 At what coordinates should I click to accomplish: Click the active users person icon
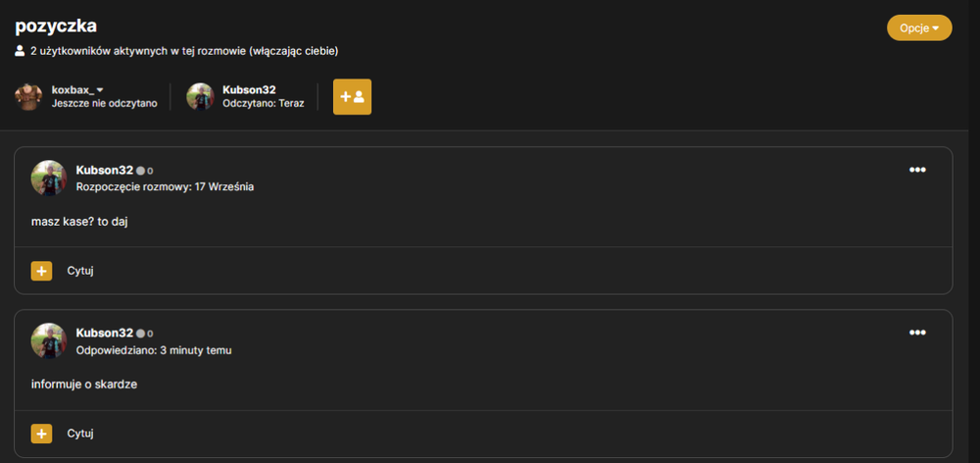[x=20, y=51]
